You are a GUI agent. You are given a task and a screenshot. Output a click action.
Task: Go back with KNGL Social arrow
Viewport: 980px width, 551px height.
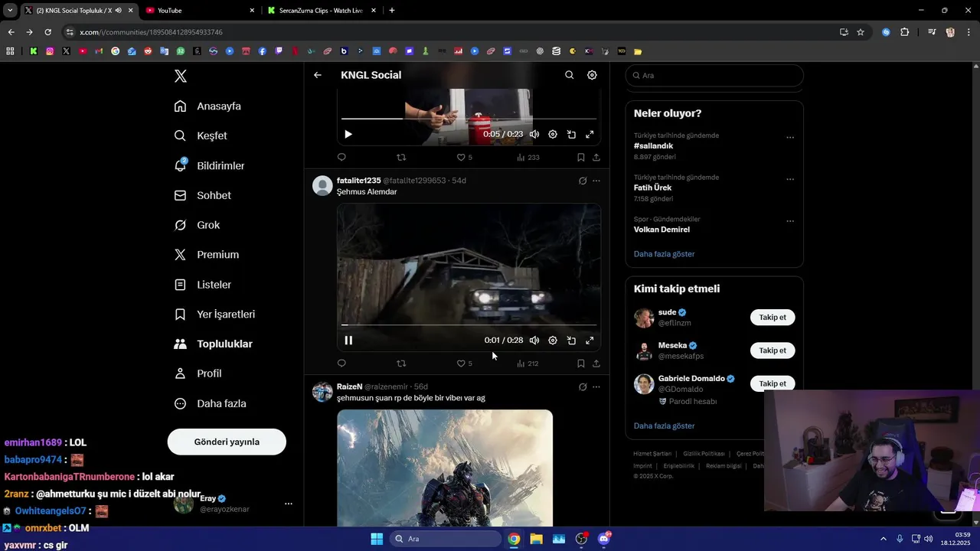[x=318, y=75]
